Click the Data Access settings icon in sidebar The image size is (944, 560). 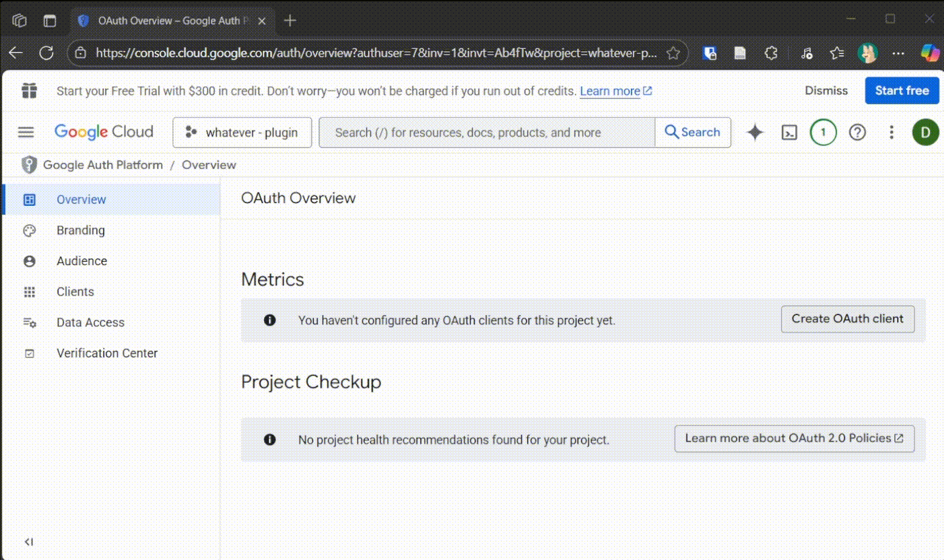(x=29, y=322)
